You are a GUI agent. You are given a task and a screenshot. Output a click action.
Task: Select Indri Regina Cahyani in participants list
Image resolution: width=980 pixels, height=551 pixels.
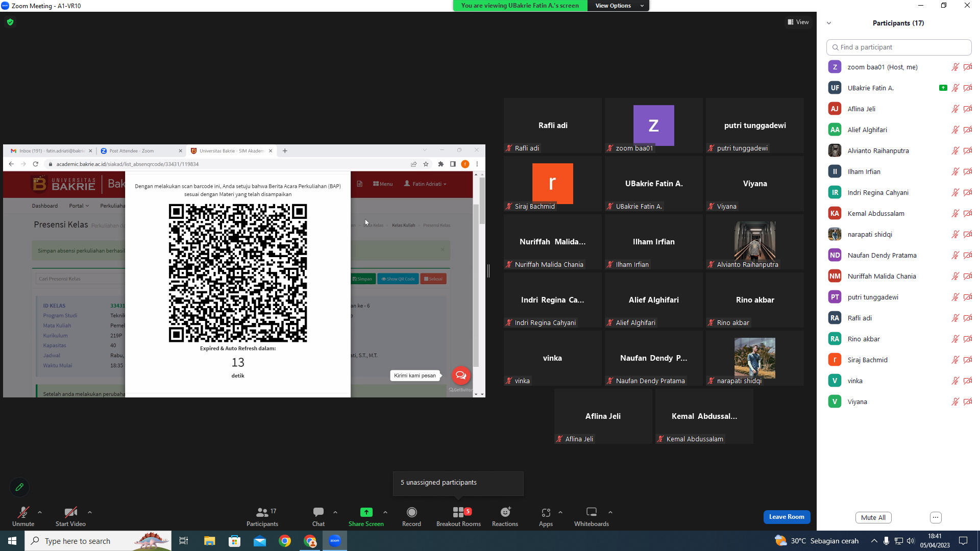[x=899, y=192]
